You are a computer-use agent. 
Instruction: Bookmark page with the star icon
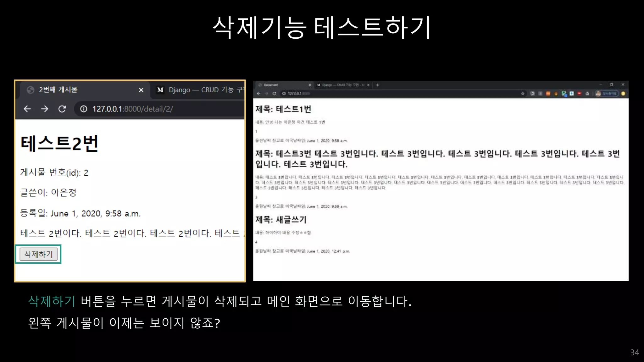tap(523, 93)
